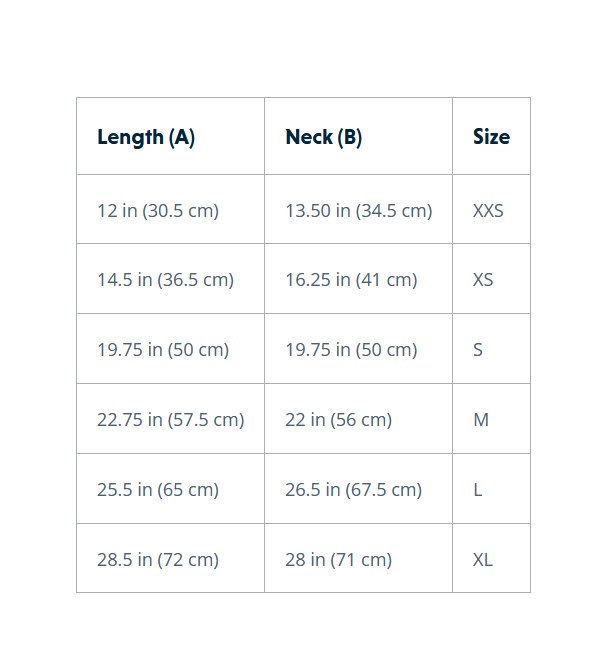The width and height of the screenshot is (604, 663).
Task: Select the L size cell
Action: pos(478,490)
